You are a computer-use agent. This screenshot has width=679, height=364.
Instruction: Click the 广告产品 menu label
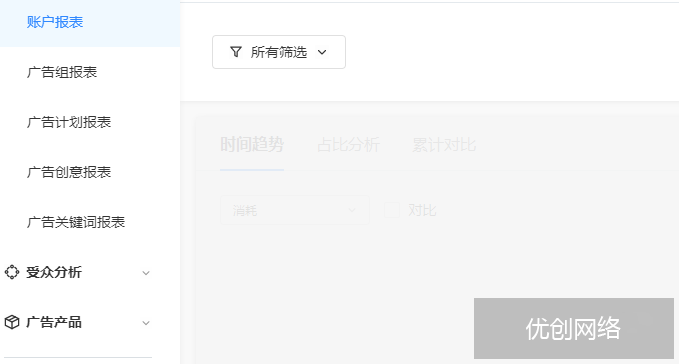54,322
